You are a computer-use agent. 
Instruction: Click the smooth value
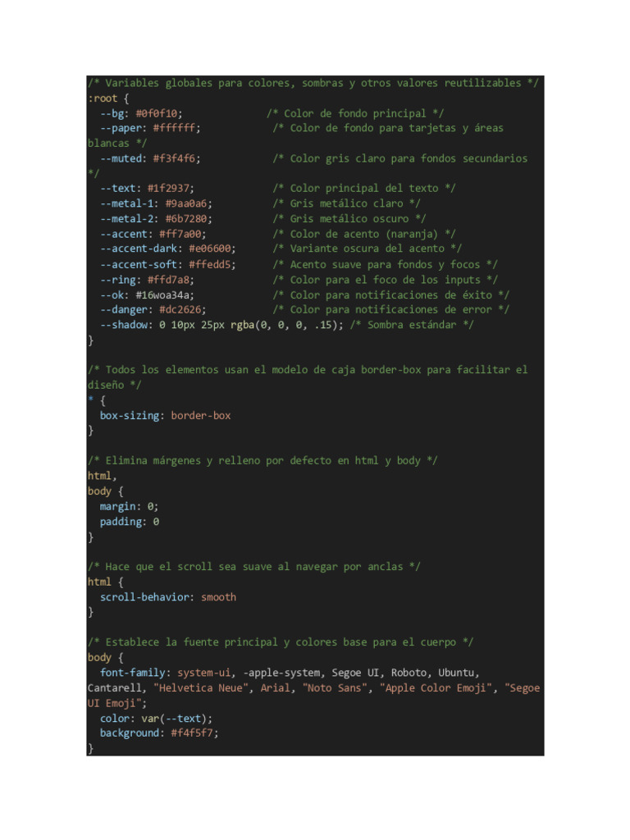(218, 597)
